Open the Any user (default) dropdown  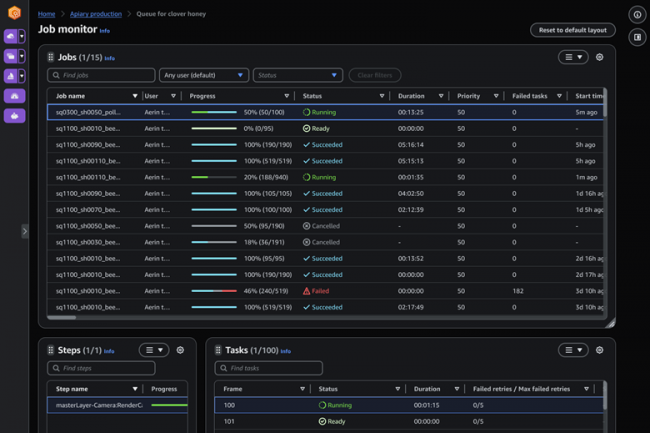pyautogui.click(x=203, y=75)
